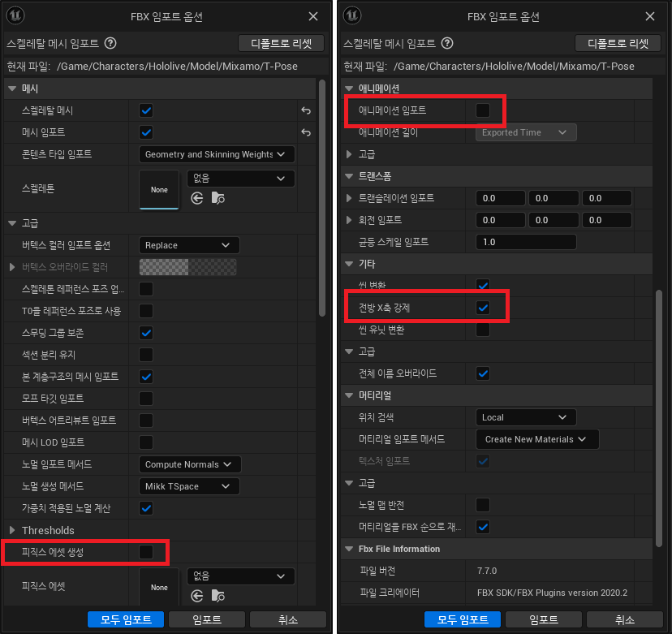Click 취소 in left window

click(288, 619)
